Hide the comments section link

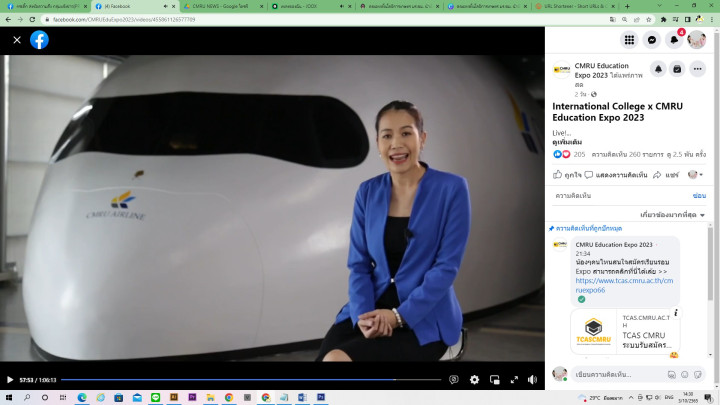click(x=699, y=196)
